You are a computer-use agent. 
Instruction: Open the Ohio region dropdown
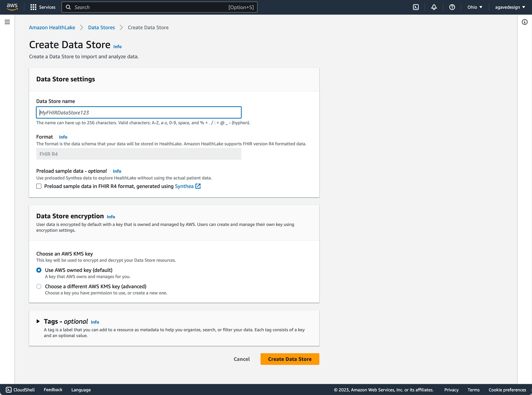coord(475,7)
